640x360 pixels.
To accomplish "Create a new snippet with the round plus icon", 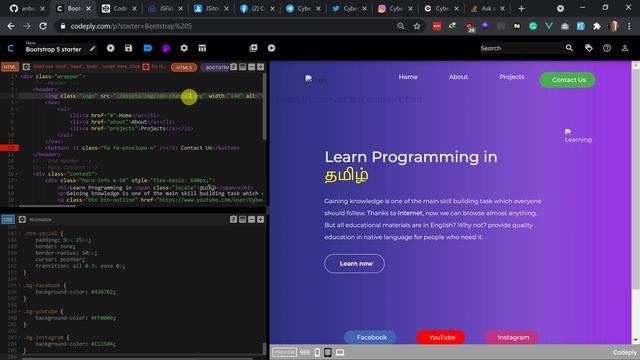I will pyautogui.click(x=271, y=48).
